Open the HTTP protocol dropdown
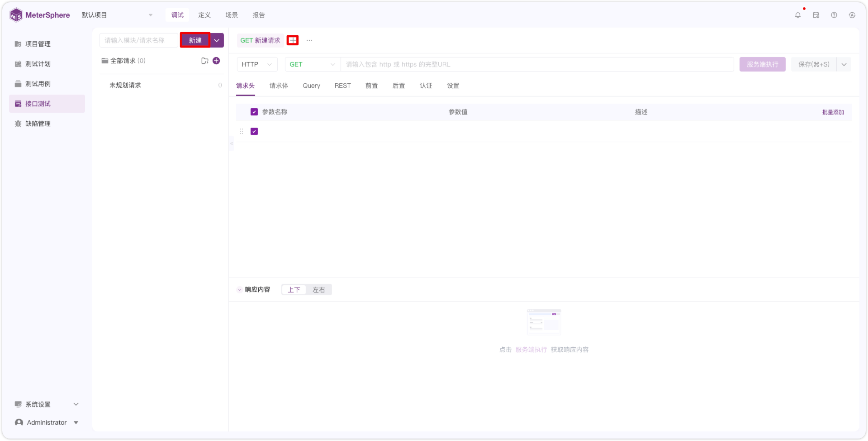The width and height of the screenshot is (868, 441). (257, 64)
